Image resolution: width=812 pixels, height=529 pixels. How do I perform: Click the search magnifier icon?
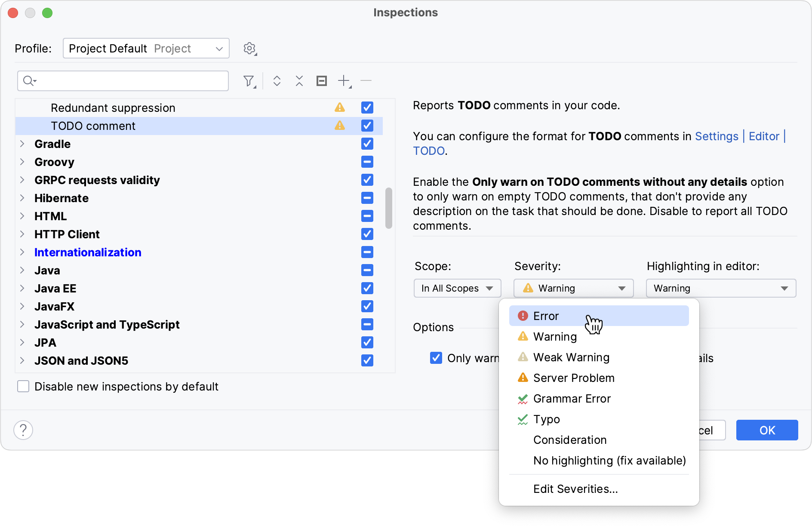point(29,81)
